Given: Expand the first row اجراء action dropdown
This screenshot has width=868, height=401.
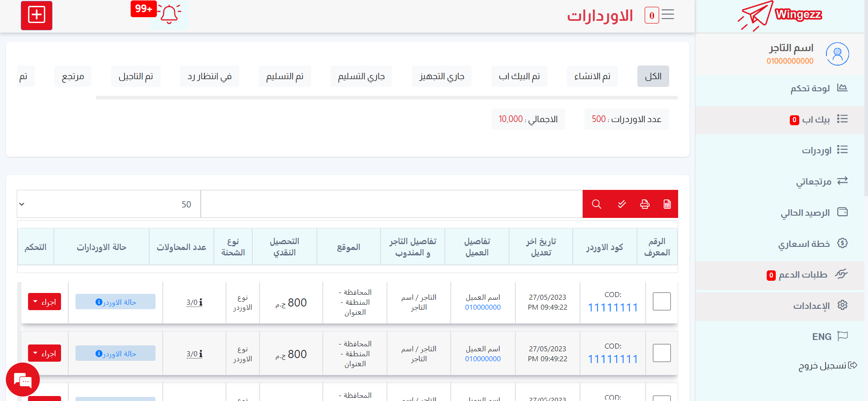Looking at the screenshot, I should [44, 302].
